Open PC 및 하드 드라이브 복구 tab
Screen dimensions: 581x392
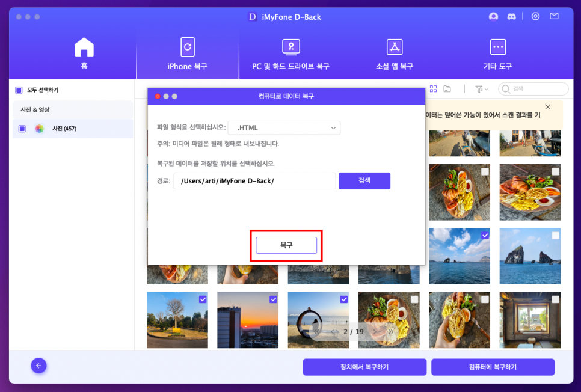tap(291, 54)
